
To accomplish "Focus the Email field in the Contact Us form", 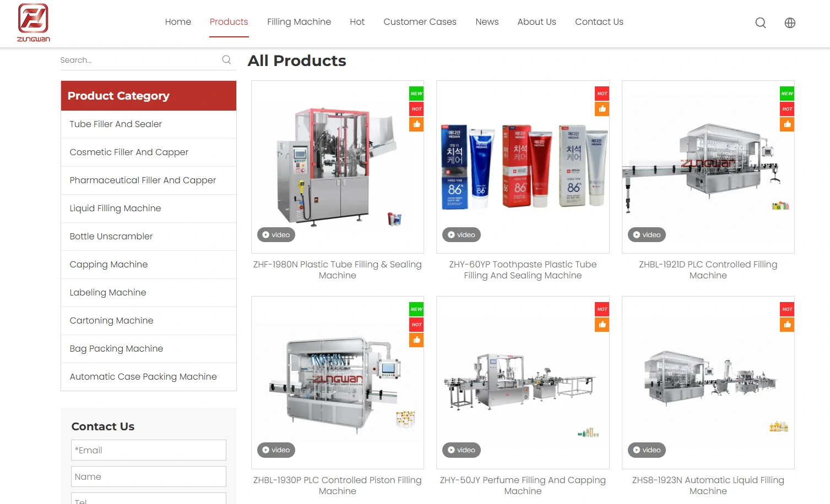I will tap(149, 450).
